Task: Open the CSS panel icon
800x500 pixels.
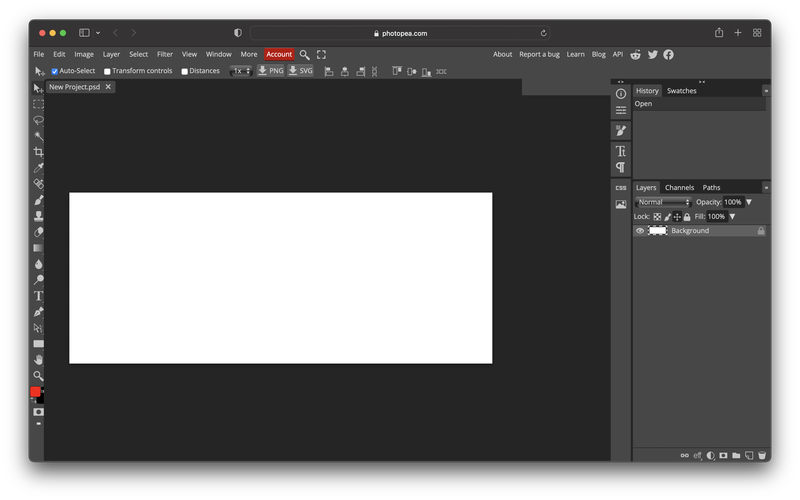Action: coord(621,188)
